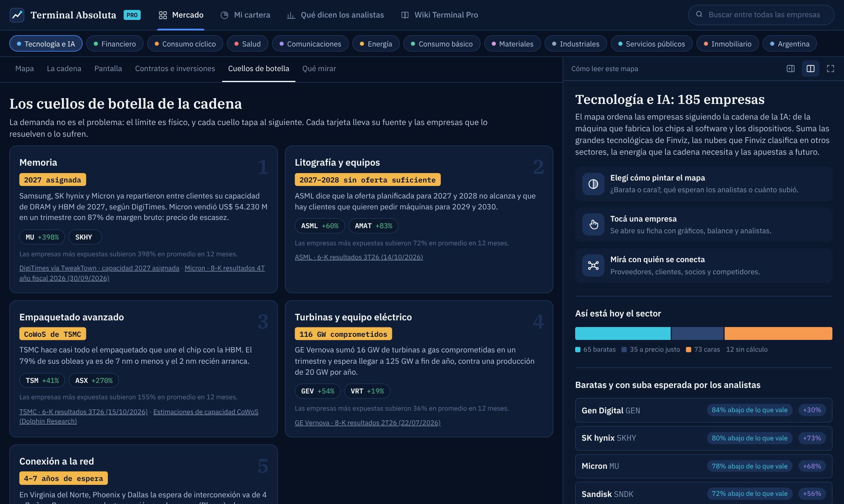
Task: Select the Servicios públicos sector chip
Action: point(651,43)
